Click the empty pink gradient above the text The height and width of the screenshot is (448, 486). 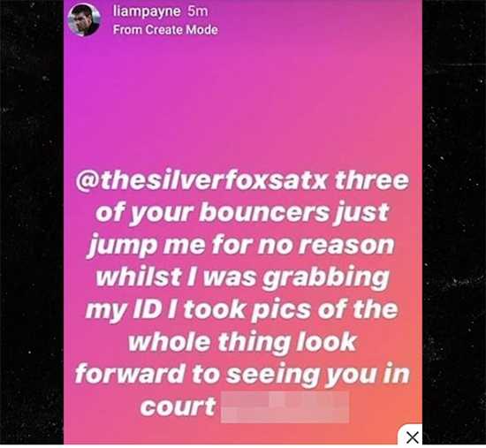click(x=243, y=99)
